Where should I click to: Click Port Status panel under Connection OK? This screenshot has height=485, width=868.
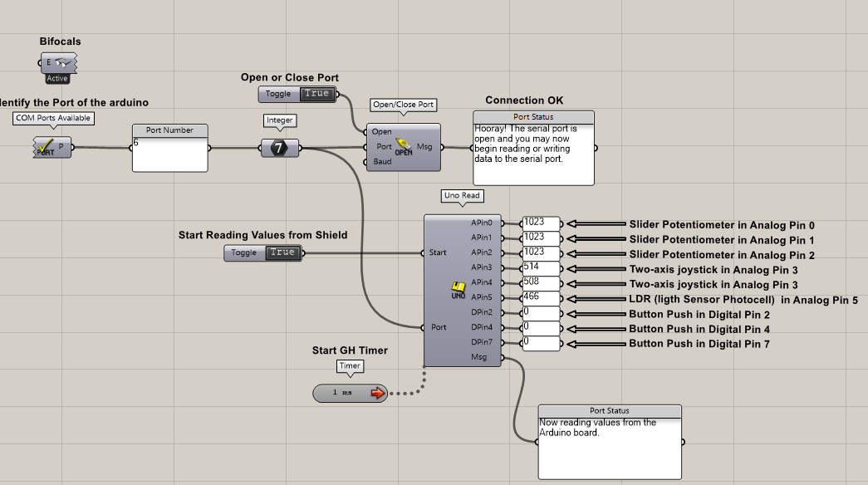pyautogui.click(x=533, y=148)
